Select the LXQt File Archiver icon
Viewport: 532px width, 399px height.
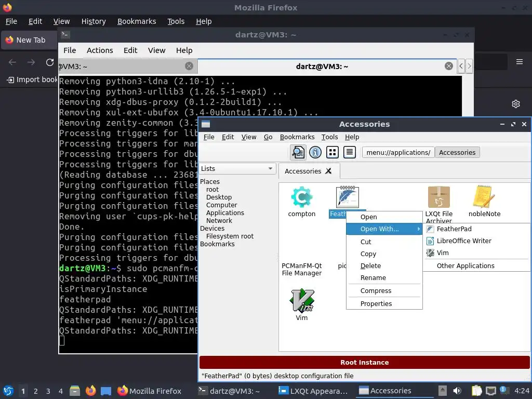[438, 197]
